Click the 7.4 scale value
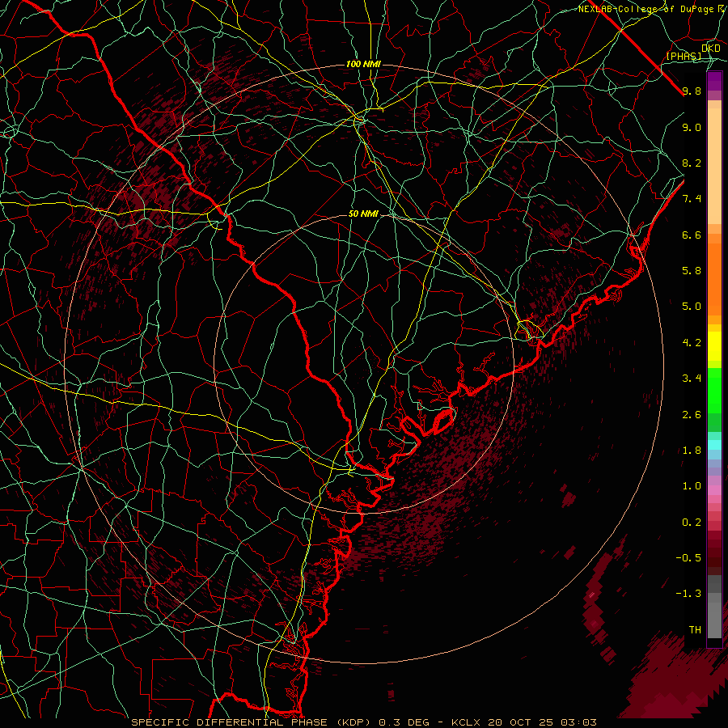 [692, 199]
